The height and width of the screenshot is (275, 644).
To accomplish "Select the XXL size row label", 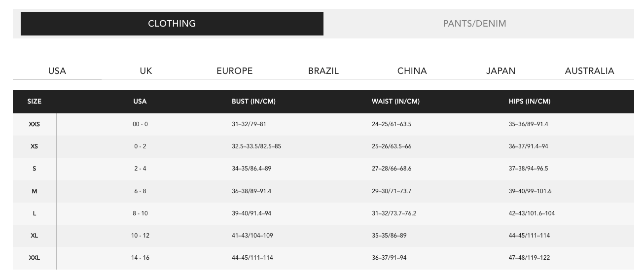I will tap(35, 258).
